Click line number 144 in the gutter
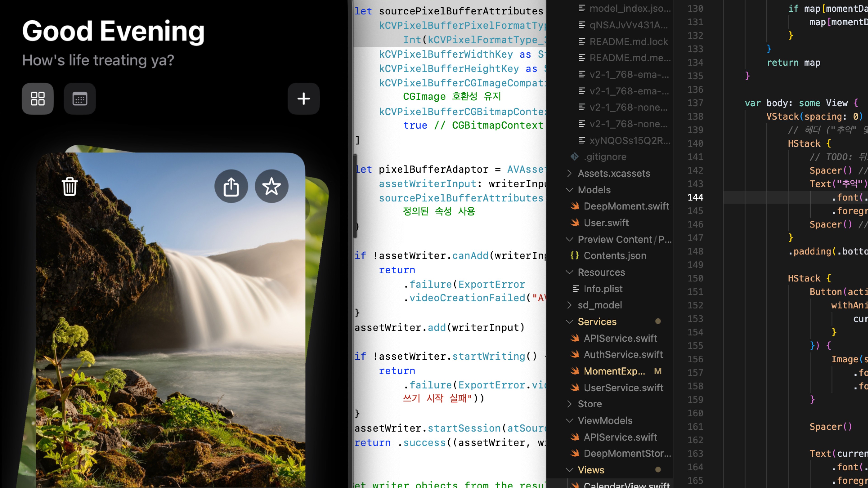Image resolution: width=868 pixels, height=488 pixels. click(x=695, y=197)
